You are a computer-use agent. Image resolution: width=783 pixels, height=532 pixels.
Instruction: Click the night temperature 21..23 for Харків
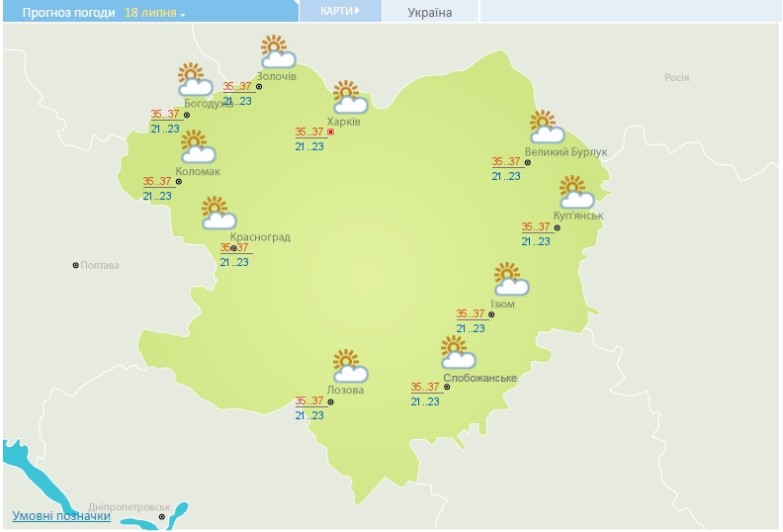click(x=309, y=146)
